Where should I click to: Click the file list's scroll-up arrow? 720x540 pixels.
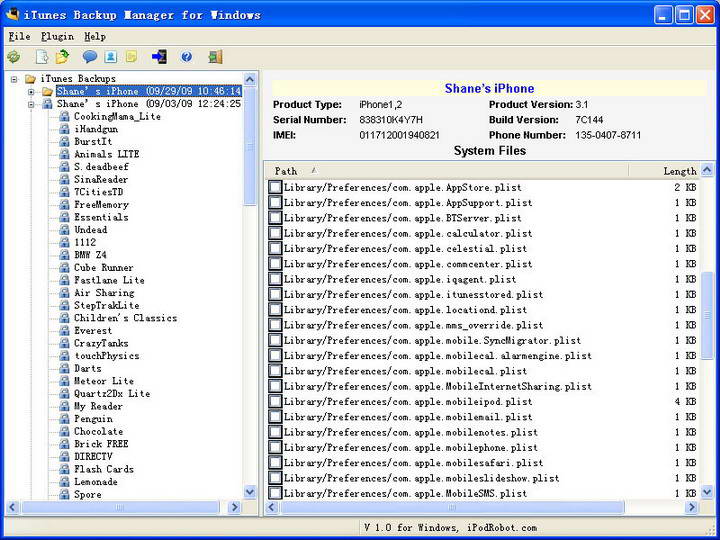coord(707,170)
